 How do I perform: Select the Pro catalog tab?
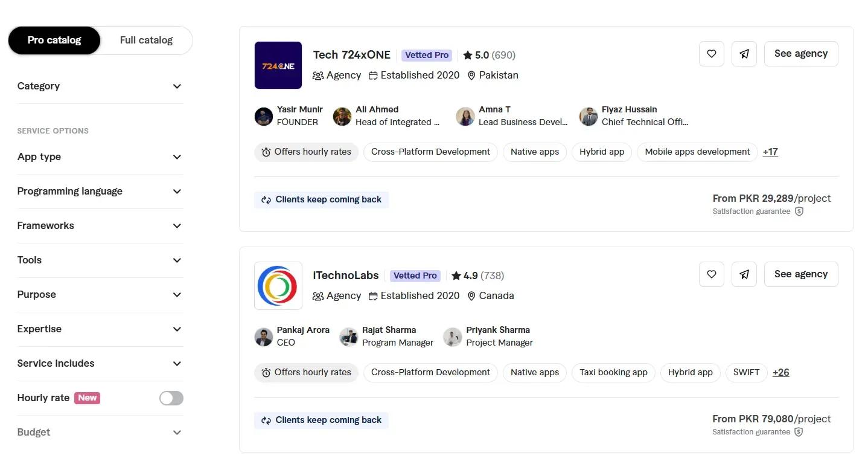click(x=54, y=40)
